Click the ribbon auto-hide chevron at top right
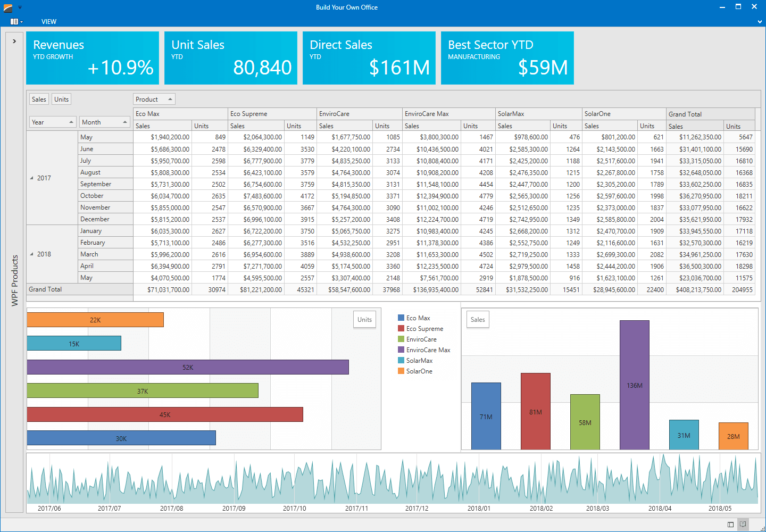The width and height of the screenshot is (766, 532). [760, 22]
